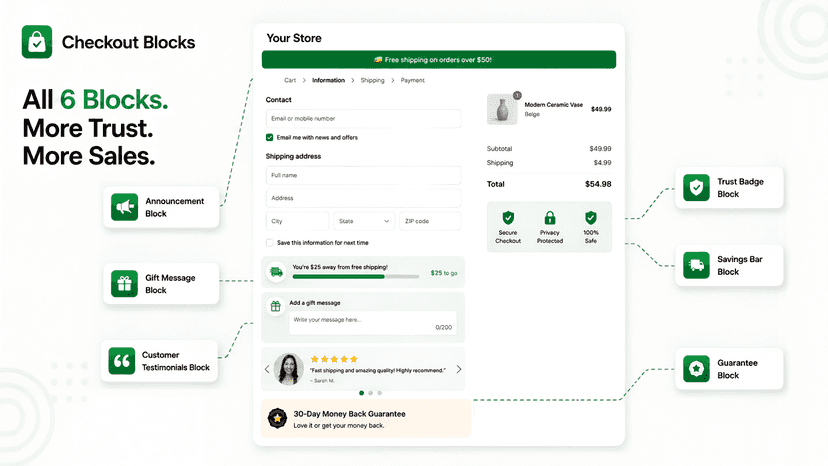828x466 pixels.
Task: Click the quantity badge on the vase thumbnail
Action: pos(518,95)
